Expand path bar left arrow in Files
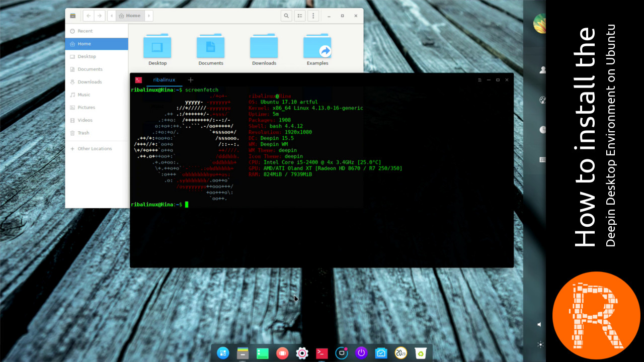The image size is (644, 362). pyautogui.click(x=111, y=16)
